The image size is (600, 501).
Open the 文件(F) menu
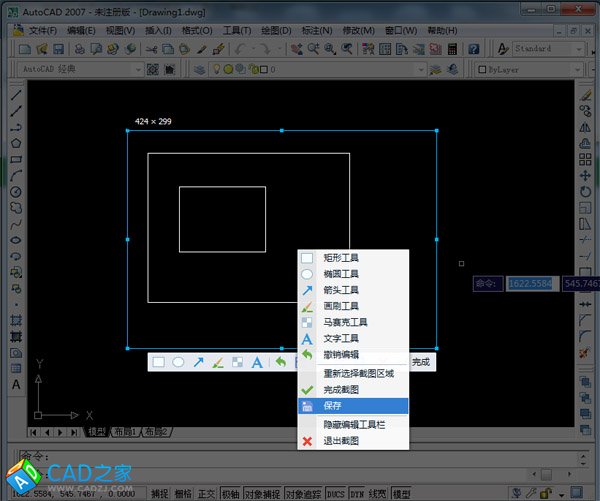click(43, 30)
